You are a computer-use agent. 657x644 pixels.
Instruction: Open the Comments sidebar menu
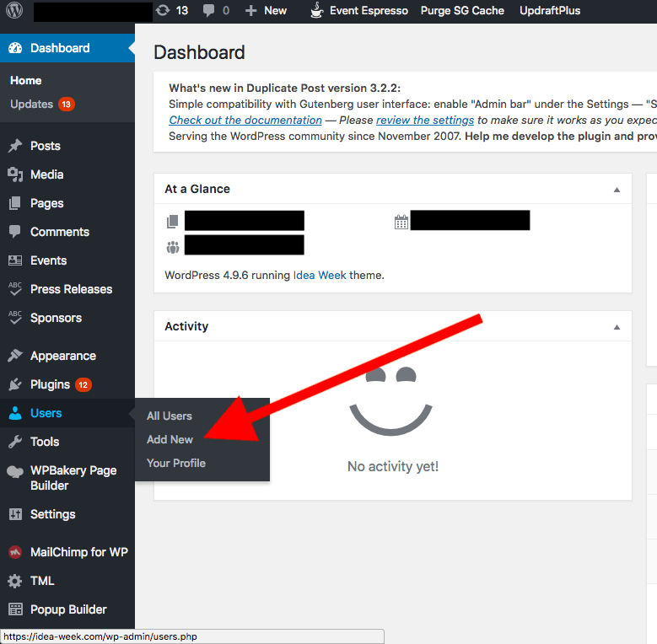click(60, 232)
